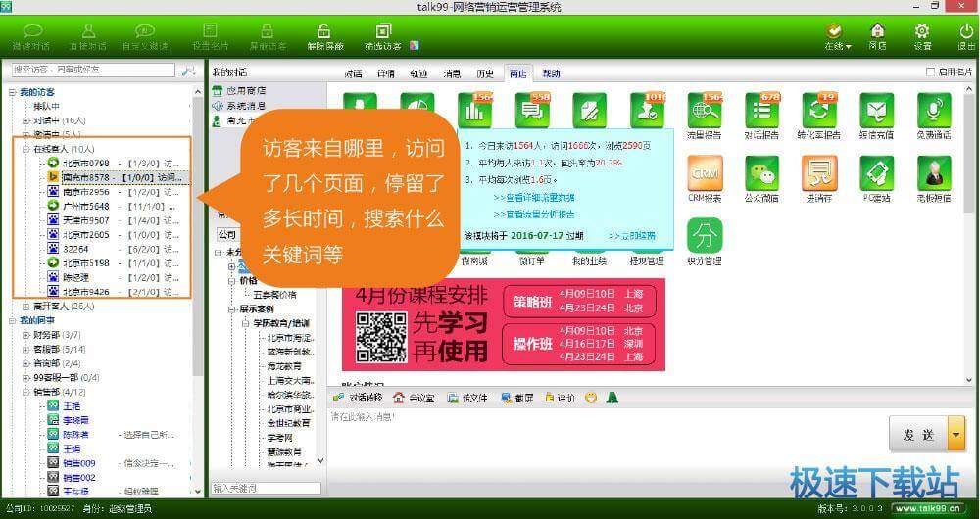Click the 邀请对话 toolbar icon

pos(32,31)
